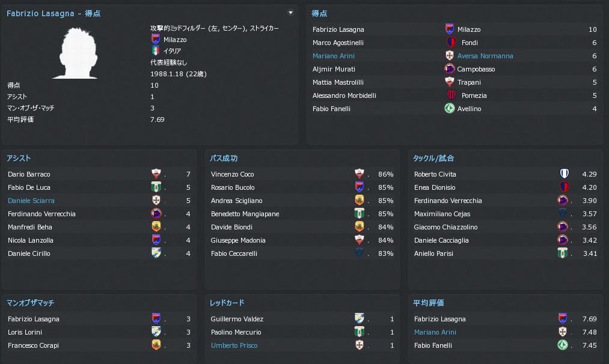609x364 pixels.
Task: Open the Aversa Normanna team link
Action: point(485,56)
